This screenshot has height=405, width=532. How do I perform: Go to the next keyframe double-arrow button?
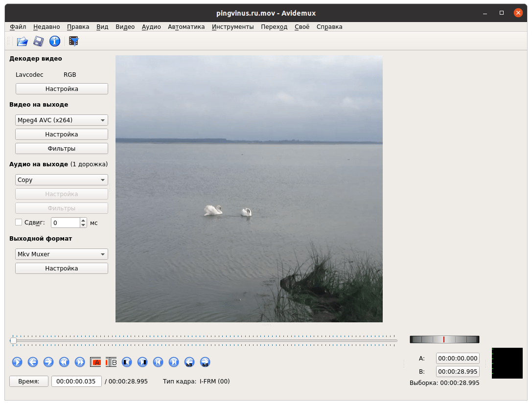(x=80, y=362)
